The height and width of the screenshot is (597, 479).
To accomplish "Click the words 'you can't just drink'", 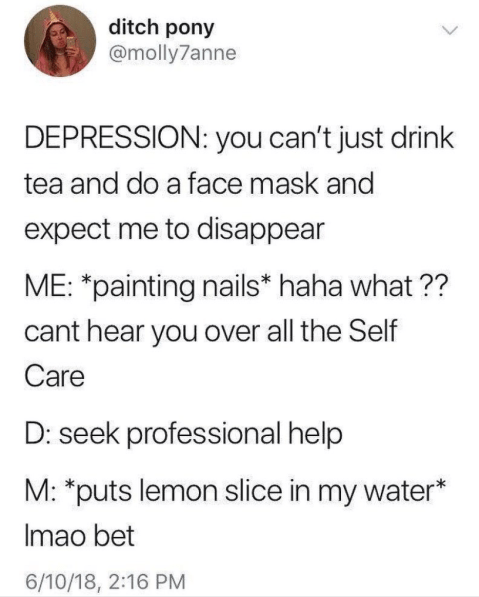I will tap(335, 139).
